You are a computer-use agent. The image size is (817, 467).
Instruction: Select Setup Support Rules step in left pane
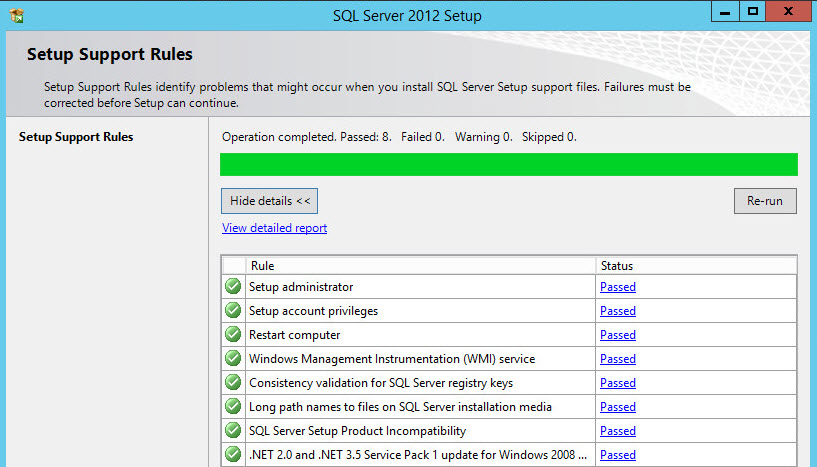(x=76, y=137)
